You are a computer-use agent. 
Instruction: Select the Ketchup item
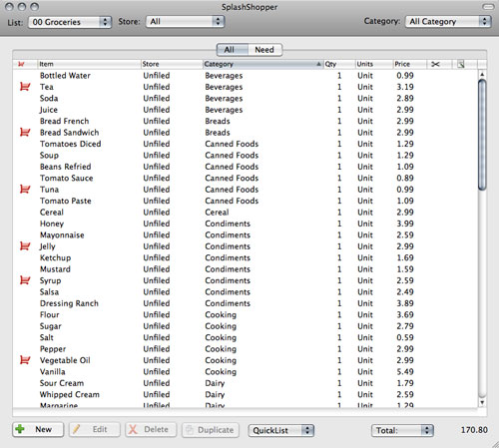click(x=55, y=257)
